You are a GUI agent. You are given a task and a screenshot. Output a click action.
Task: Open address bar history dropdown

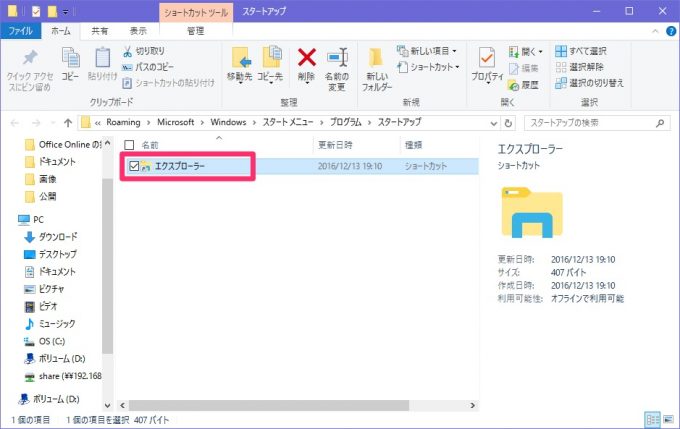(x=494, y=124)
